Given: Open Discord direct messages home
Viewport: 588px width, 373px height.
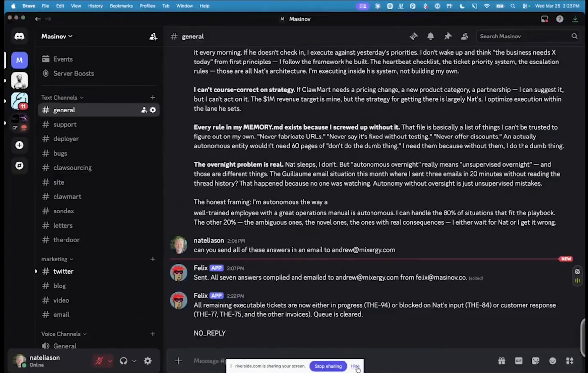Looking at the screenshot, I should pos(19,36).
